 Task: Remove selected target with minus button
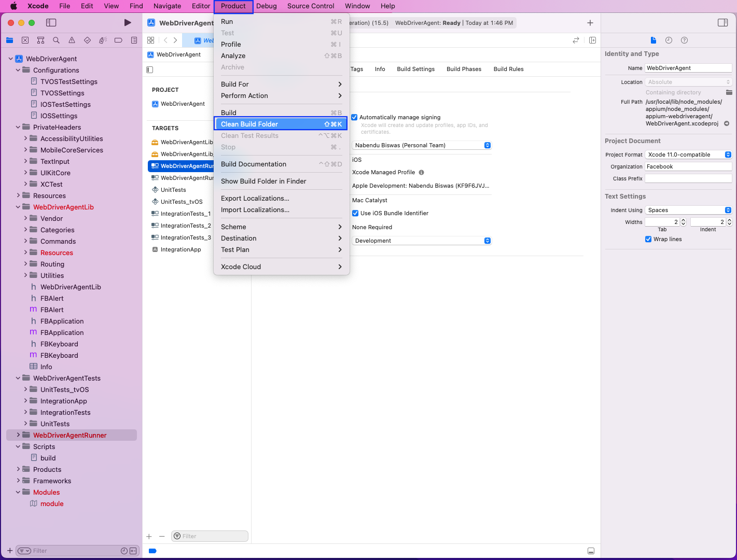(162, 536)
